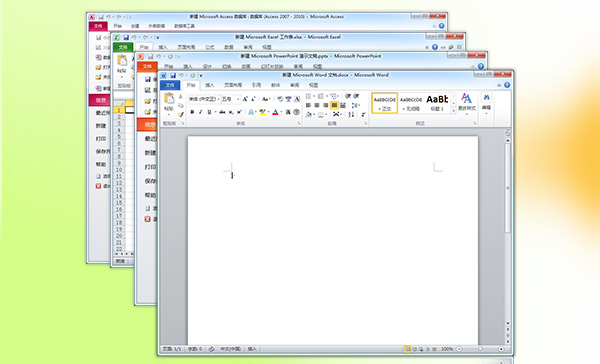Apply the Heading 1 (标题 1) style
The width and height of the screenshot is (600, 364).
[x=437, y=103]
